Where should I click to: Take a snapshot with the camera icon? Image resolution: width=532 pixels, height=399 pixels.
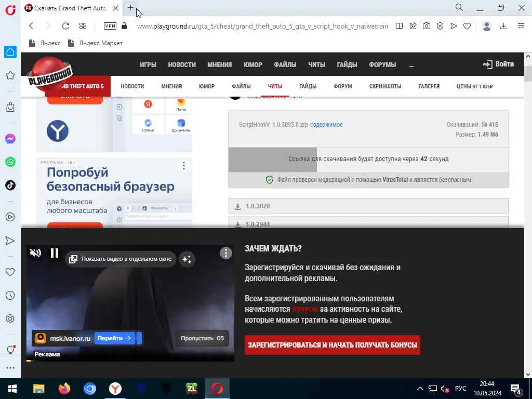(x=427, y=26)
